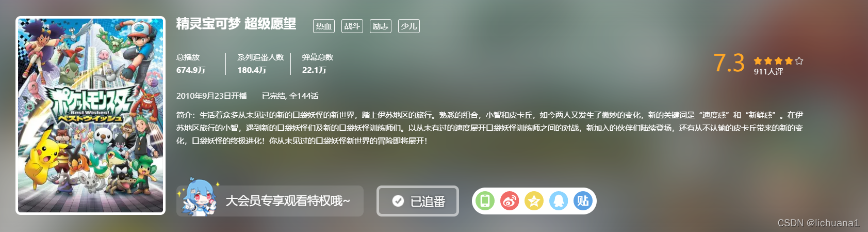Viewport: 868px width, 232px height.
Task: Select the 励志 tag
Action: pos(381,26)
